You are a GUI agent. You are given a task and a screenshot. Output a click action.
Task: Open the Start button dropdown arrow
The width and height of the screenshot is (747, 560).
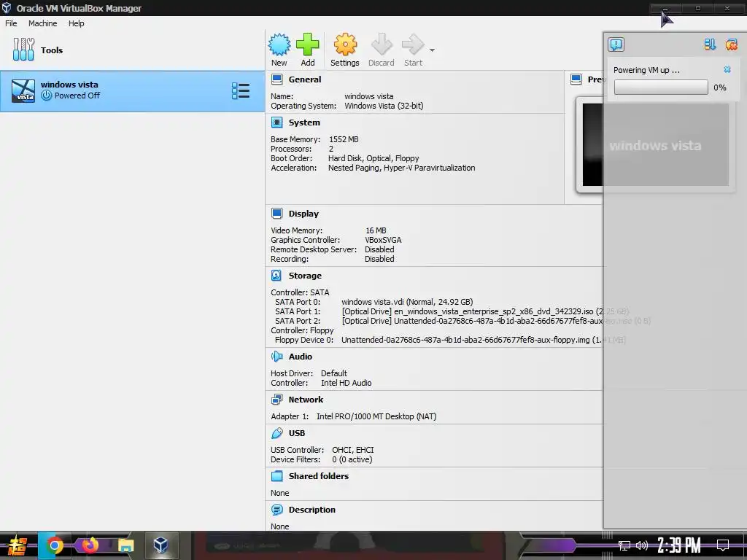tap(432, 50)
